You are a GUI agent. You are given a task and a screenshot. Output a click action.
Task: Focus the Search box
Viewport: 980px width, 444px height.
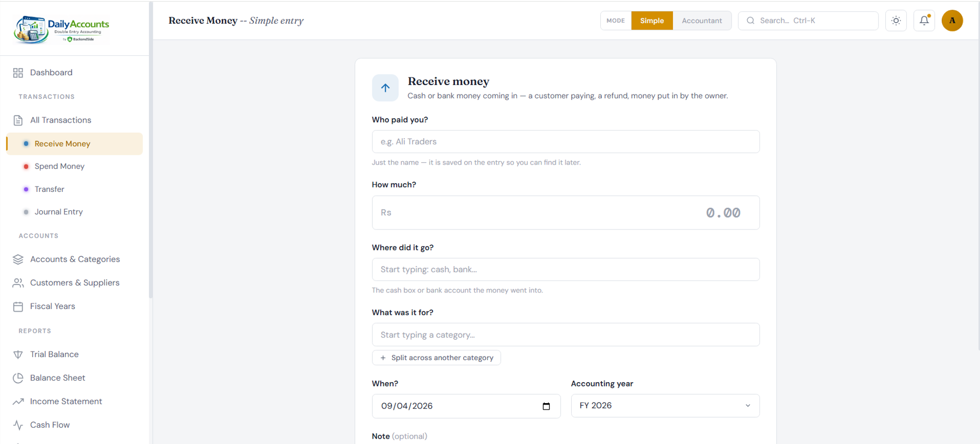pos(808,20)
